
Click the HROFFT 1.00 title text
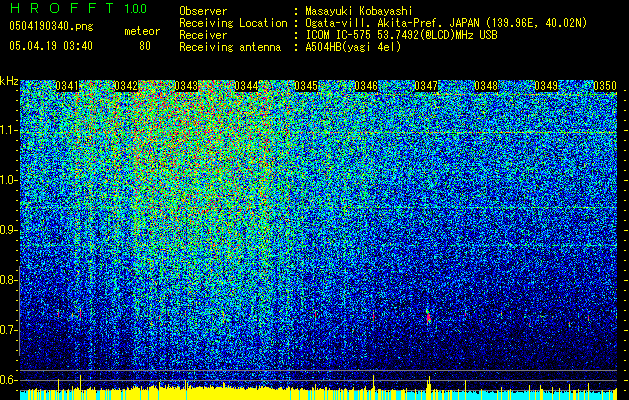click(78, 8)
